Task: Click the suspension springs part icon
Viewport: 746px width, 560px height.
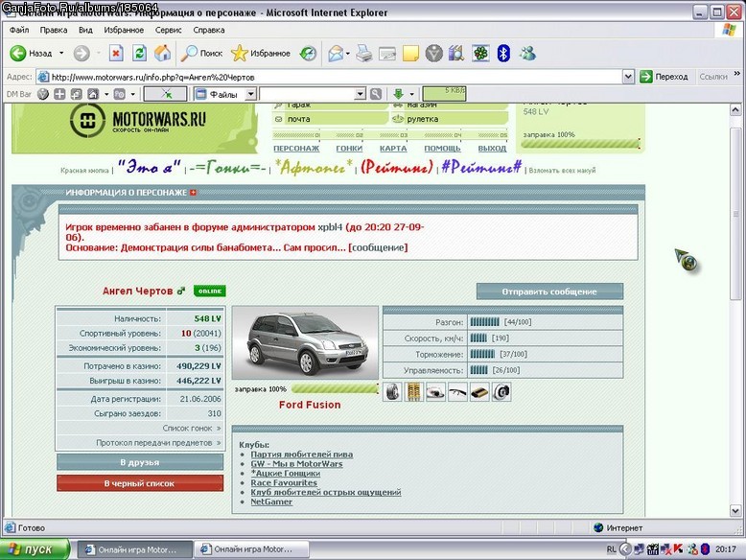Action: coord(414,392)
